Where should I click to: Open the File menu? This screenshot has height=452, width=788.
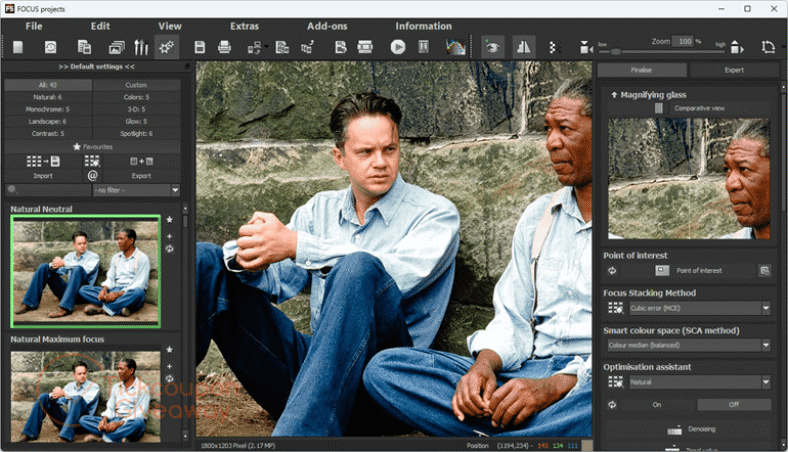tap(34, 26)
